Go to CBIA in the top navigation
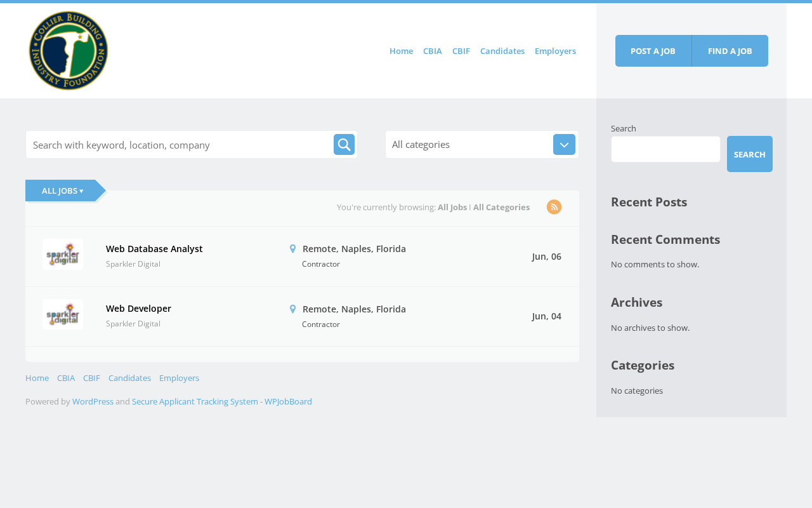Screen dimensions: 812x508 tap(433, 51)
